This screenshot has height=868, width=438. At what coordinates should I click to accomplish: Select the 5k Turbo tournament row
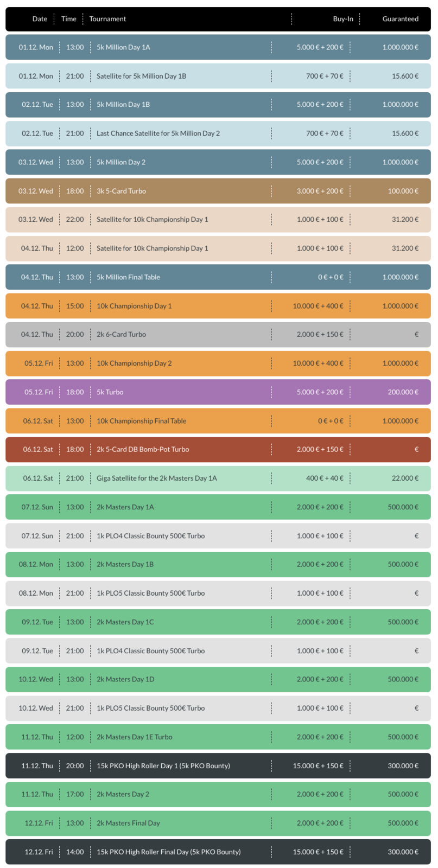click(110, 392)
